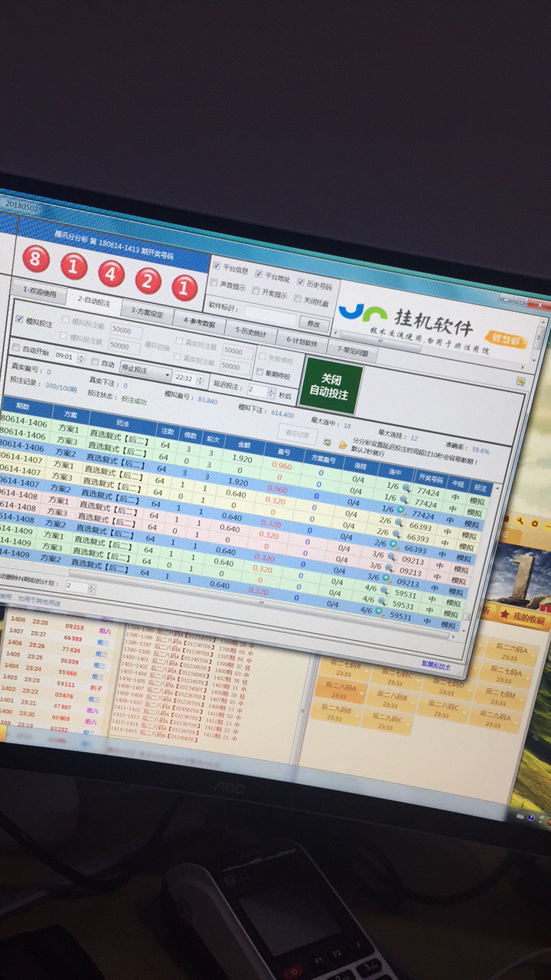Click the small icon right of the green button
This screenshot has width=551, height=980.
520,380
